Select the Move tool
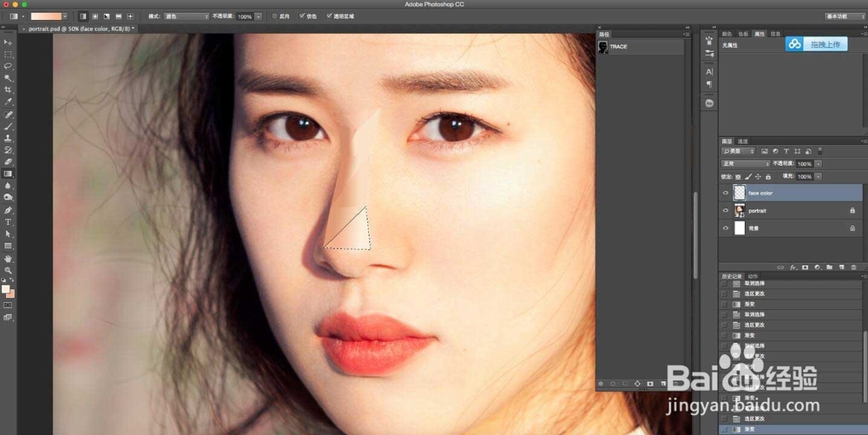The height and width of the screenshot is (435, 868). coord(8,43)
